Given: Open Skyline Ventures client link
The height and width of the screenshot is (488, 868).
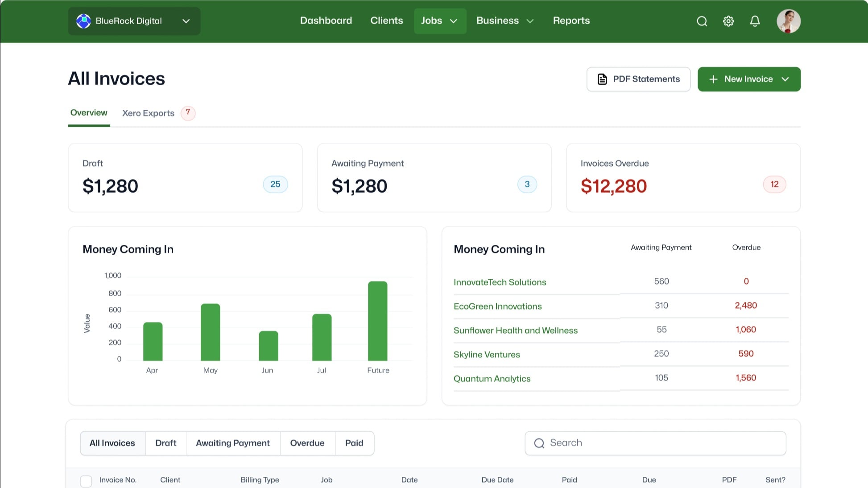Looking at the screenshot, I should pos(487,354).
